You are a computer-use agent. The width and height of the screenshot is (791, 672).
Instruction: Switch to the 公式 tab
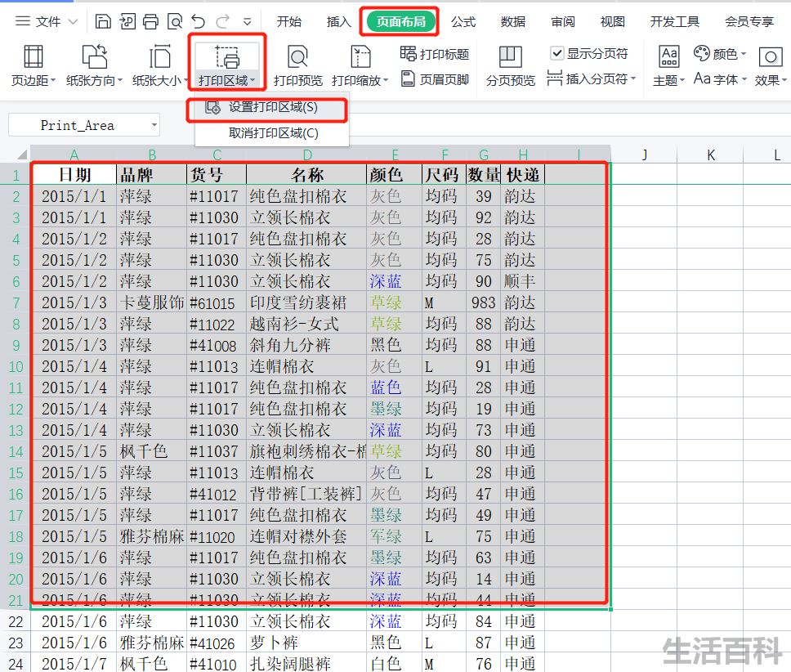click(463, 22)
